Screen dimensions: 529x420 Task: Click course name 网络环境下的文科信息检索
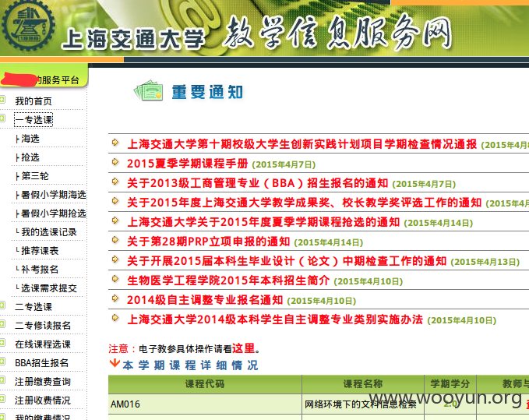pyautogui.click(x=360, y=404)
